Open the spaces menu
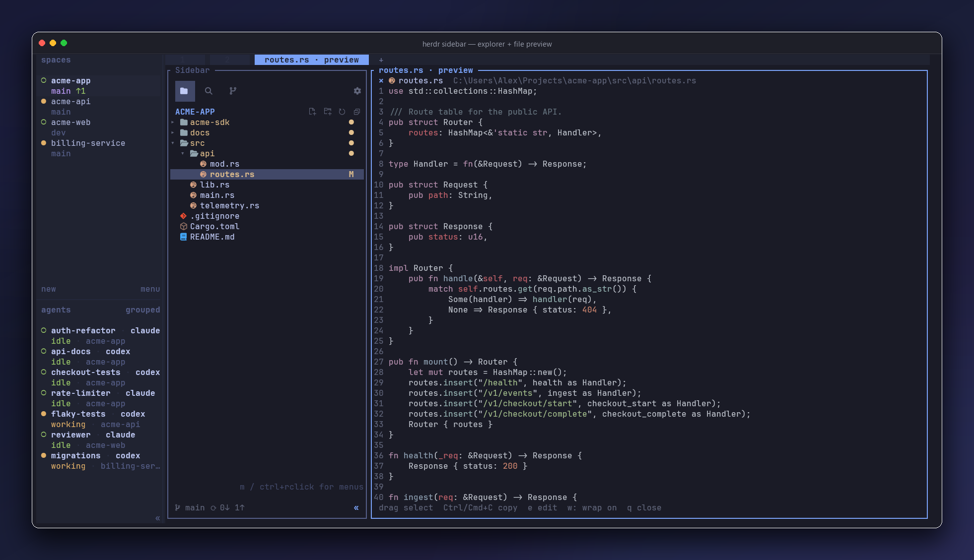 point(150,289)
